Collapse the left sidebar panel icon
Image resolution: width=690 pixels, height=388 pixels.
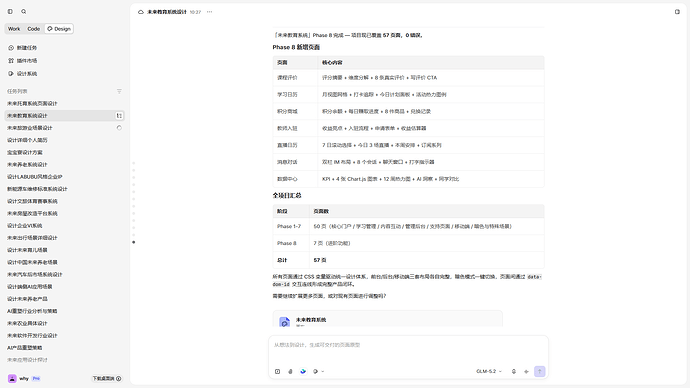click(x=10, y=11)
